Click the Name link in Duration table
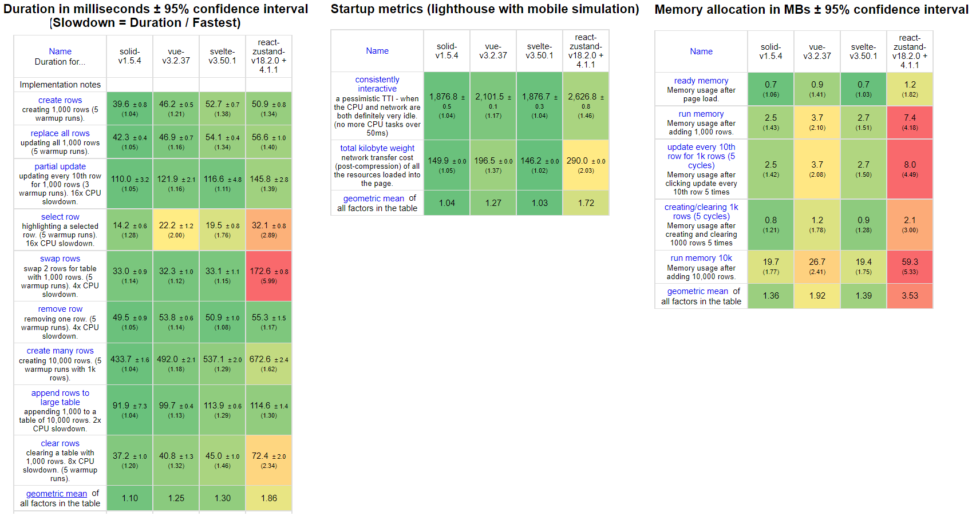The height and width of the screenshot is (524, 980). [60, 51]
